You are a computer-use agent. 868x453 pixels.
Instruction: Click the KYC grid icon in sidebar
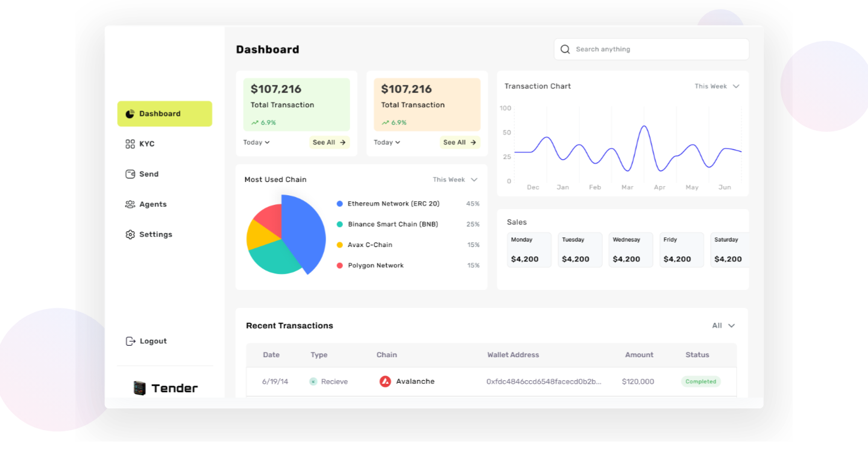(130, 144)
